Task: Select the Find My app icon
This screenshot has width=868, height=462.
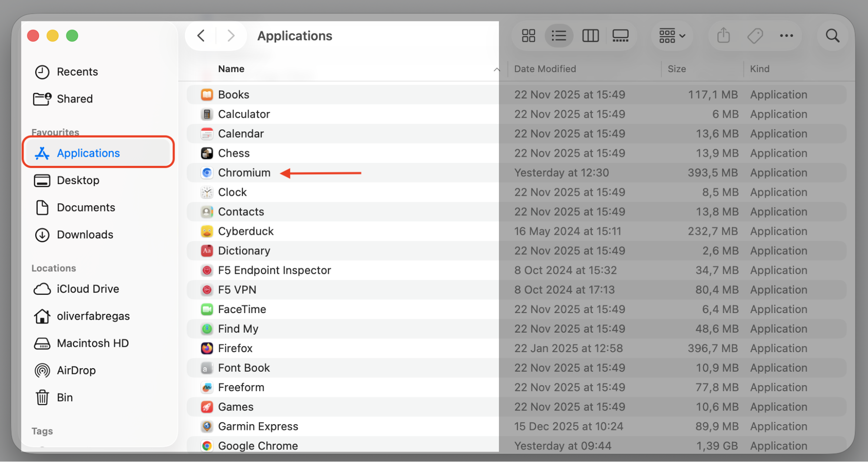Action: [x=207, y=329]
